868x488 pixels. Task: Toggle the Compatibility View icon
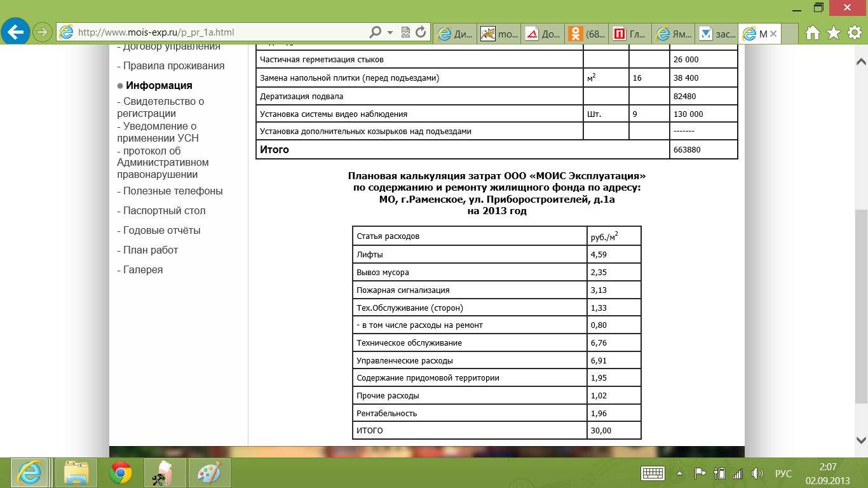tap(406, 32)
